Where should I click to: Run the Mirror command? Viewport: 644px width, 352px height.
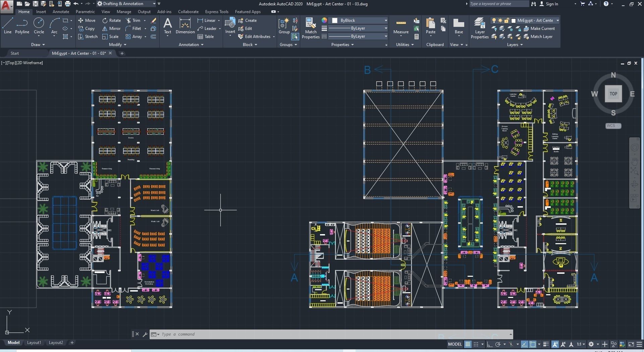pos(111,29)
